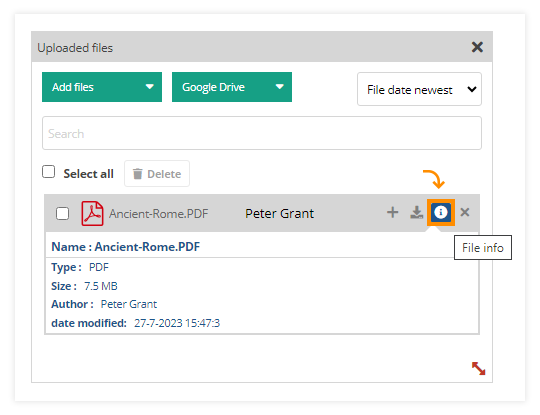Screen dimensions: 540x415
Task: Open the File date newest sort menu
Action: (419, 89)
